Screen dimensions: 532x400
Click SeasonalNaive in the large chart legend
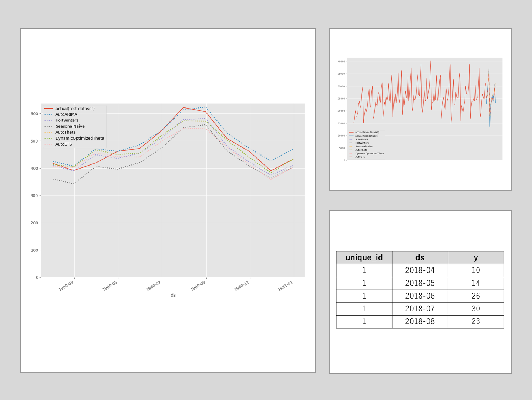coord(70,126)
